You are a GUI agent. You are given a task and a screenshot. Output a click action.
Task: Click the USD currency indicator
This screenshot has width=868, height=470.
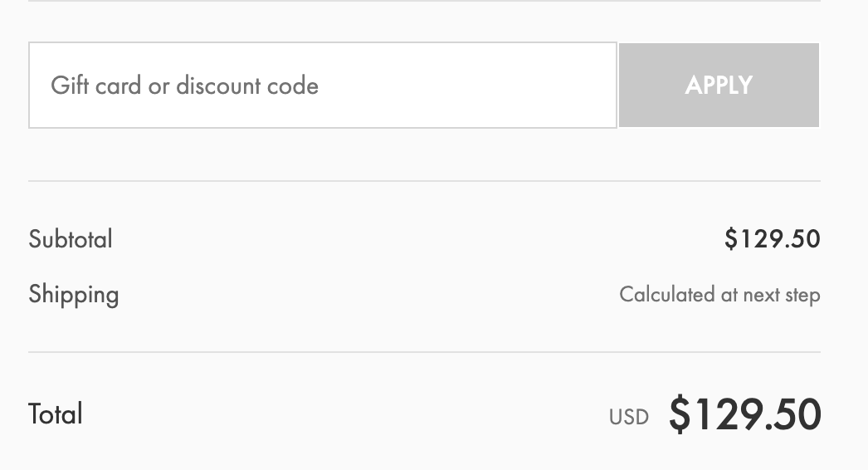click(x=629, y=416)
